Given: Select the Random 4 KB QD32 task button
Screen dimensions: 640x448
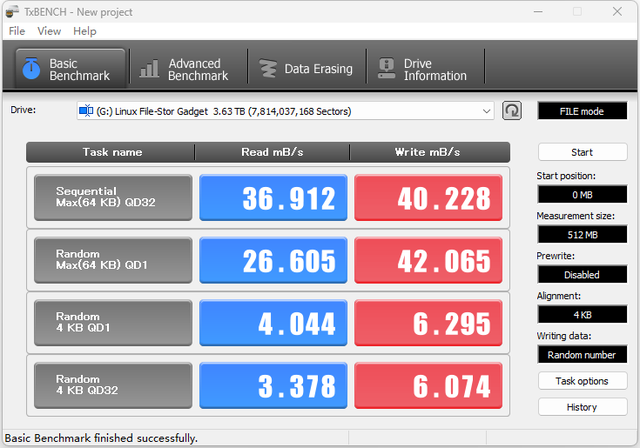Looking at the screenshot, I should coord(112,386).
